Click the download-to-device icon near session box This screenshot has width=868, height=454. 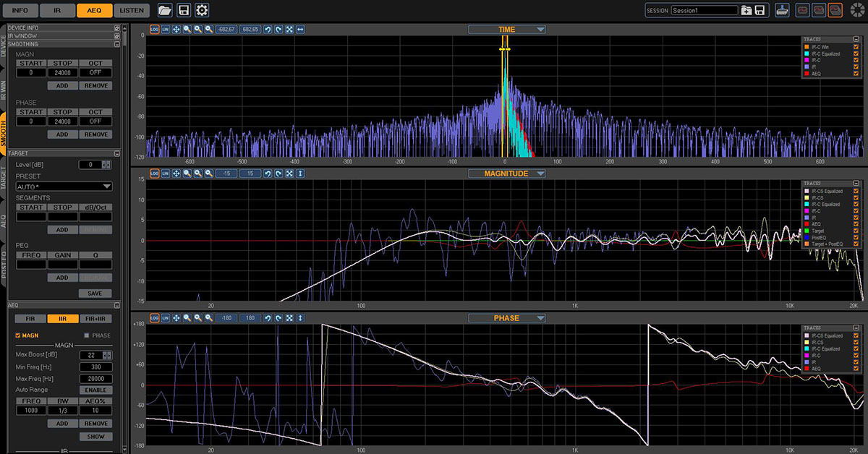[782, 10]
